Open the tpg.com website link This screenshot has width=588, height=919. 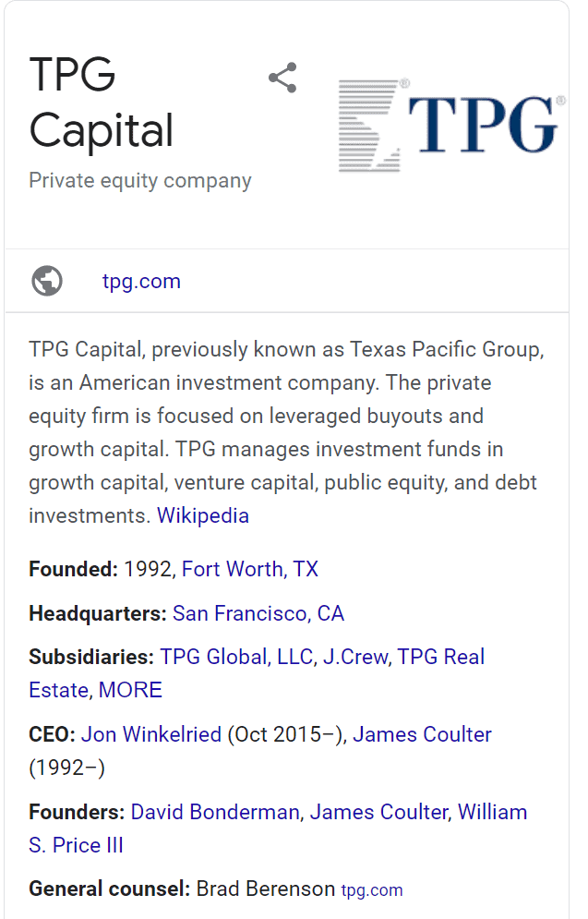[x=141, y=281]
